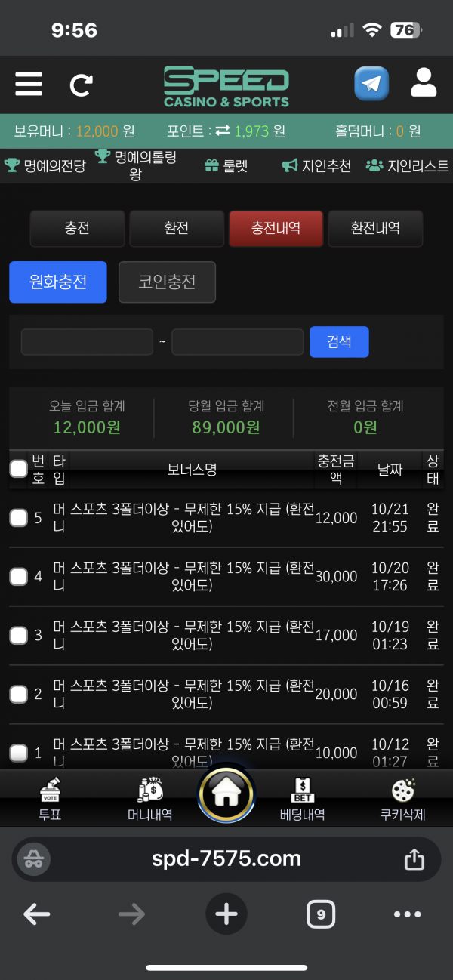Screen dimensions: 453x980
Task: Go to home via center house icon
Action: pos(226,794)
